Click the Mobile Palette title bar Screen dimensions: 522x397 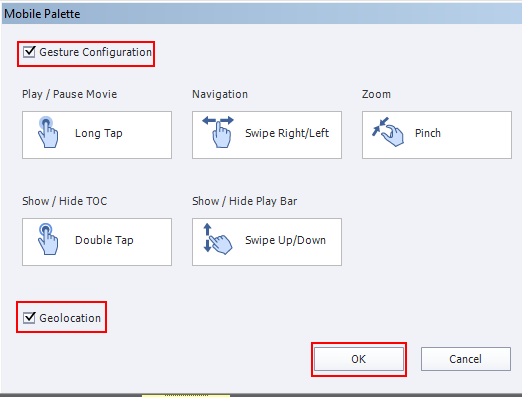click(x=262, y=14)
